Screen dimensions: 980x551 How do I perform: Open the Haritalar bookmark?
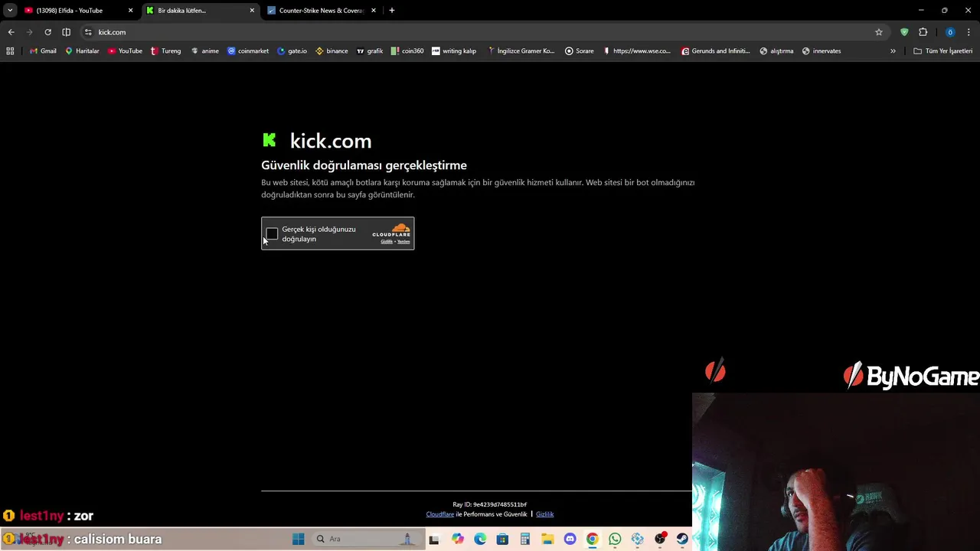click(82, 51)
